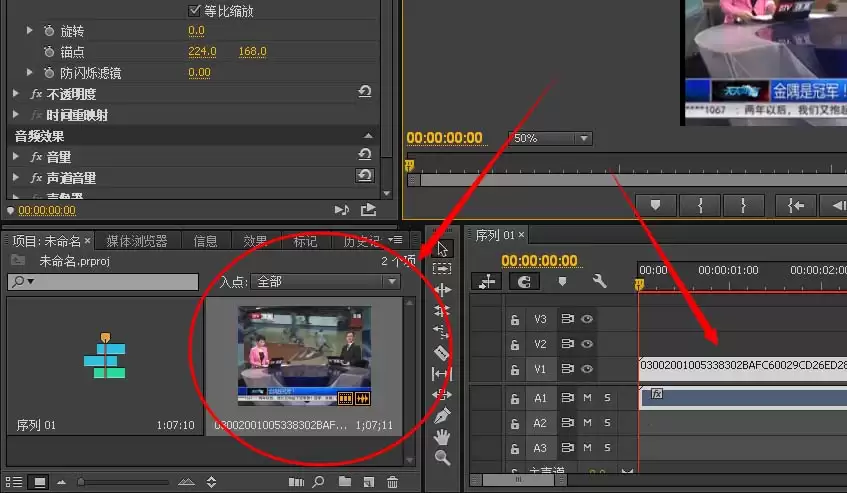
Task: Add marker in timeline header
Action: [562, 281]
